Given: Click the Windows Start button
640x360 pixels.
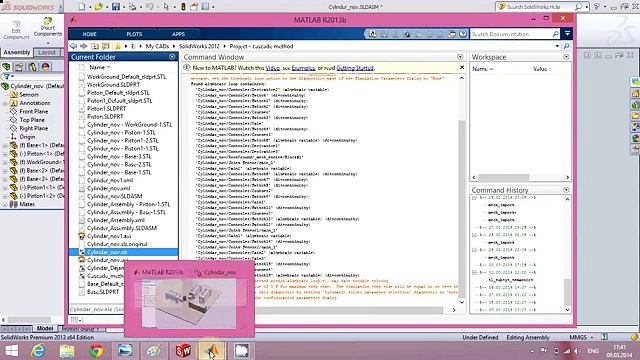Looking at the screenshot, I should click(11, 351).
